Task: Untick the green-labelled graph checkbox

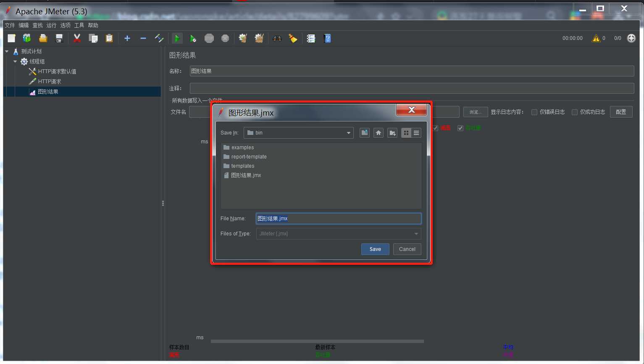Action: [x=460, y=128]
